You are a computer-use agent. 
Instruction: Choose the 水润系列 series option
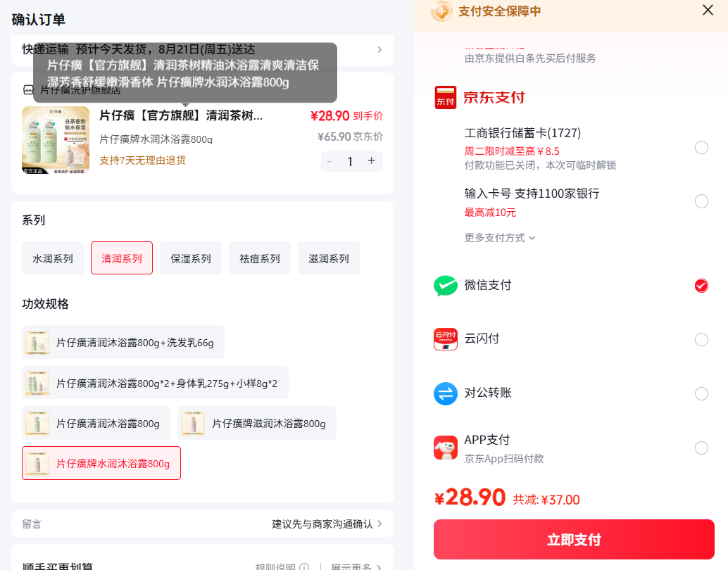53,258
